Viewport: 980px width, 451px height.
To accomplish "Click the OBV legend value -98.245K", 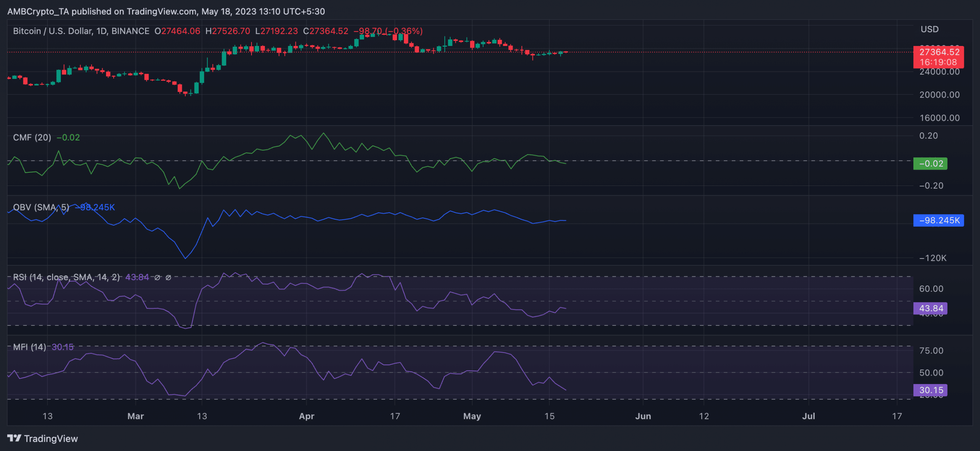I will pos(95,207).
